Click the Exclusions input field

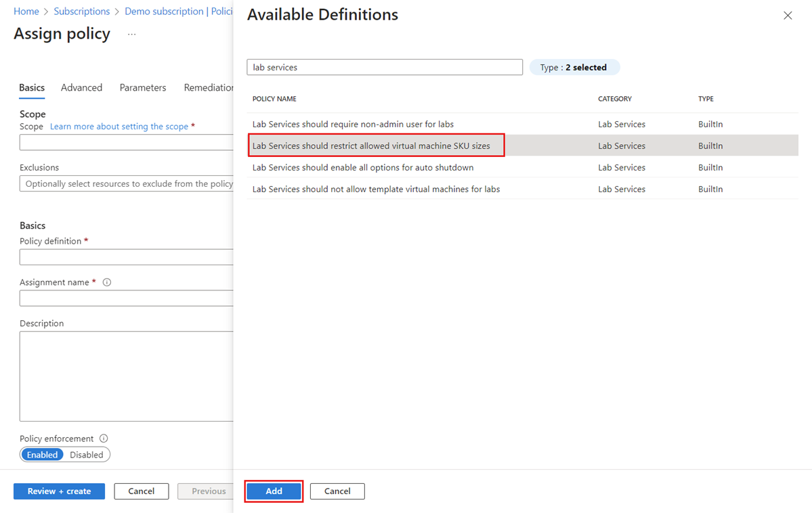(x=127, y=184)
